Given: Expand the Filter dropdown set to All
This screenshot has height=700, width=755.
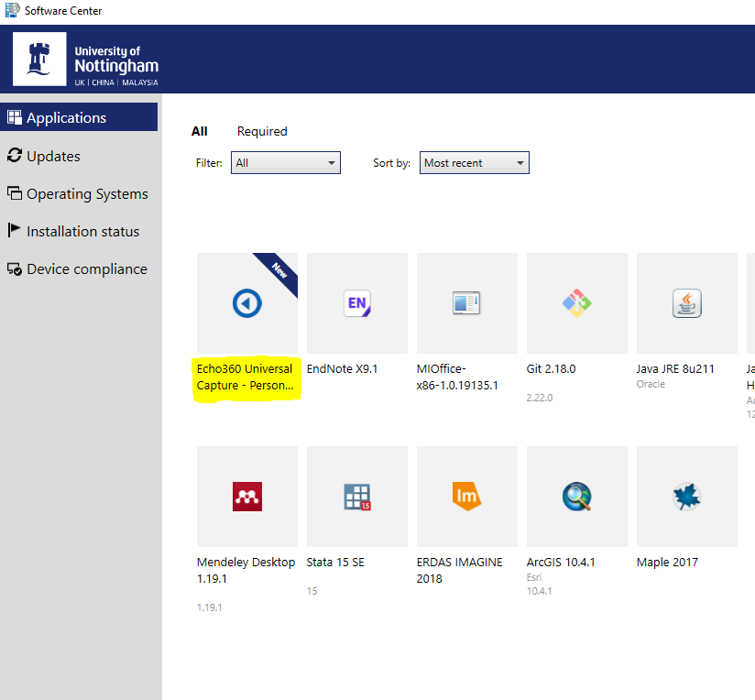Looking at the screenshot, I should (286, 163).
